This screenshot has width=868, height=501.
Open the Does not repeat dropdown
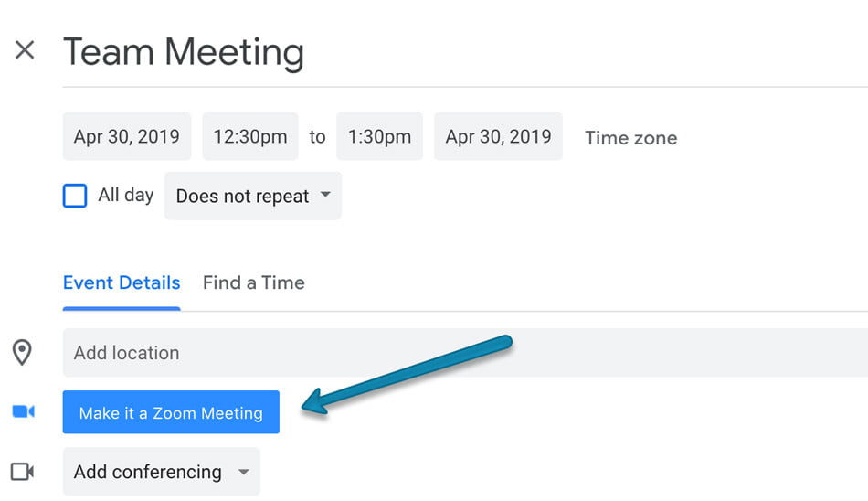[x=253, y=196]
